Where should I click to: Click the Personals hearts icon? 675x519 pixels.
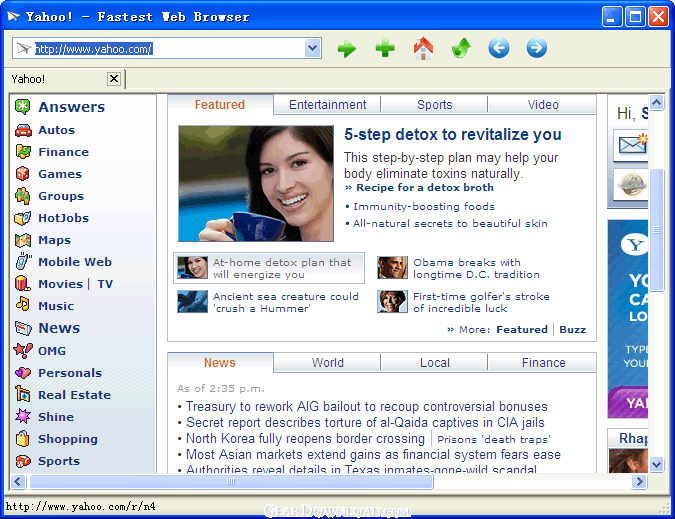[23, 373]
